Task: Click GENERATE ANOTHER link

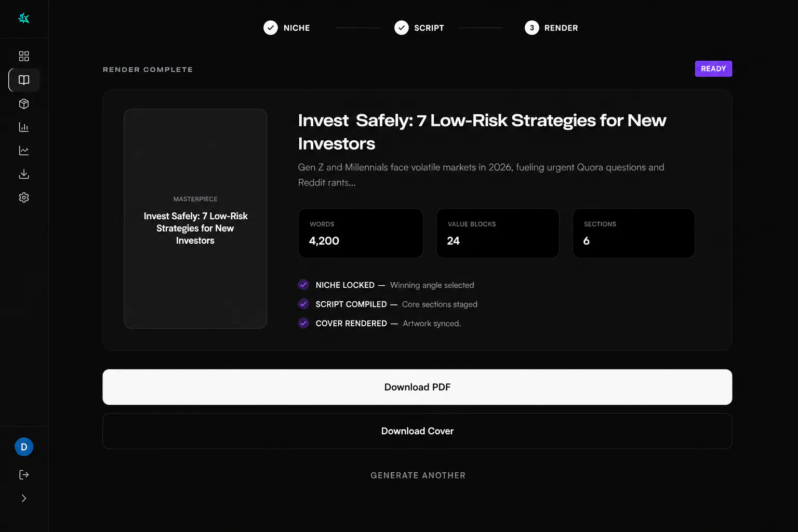Action: tap(418, 475)
